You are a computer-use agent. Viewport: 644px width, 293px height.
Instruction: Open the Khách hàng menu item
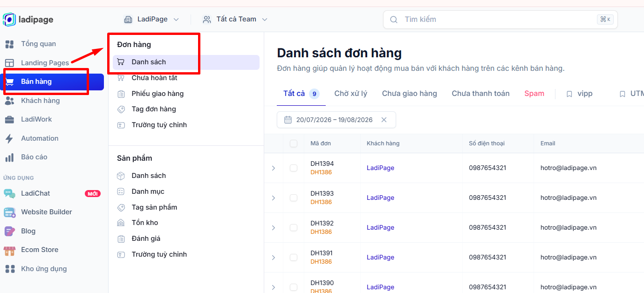coord(52,101)
